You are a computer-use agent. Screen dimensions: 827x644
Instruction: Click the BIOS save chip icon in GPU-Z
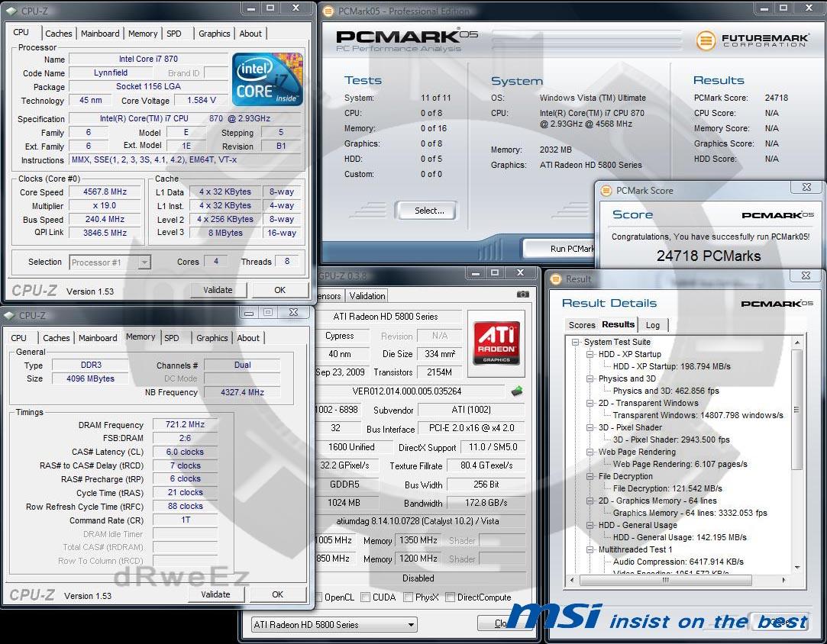point(517,391)
